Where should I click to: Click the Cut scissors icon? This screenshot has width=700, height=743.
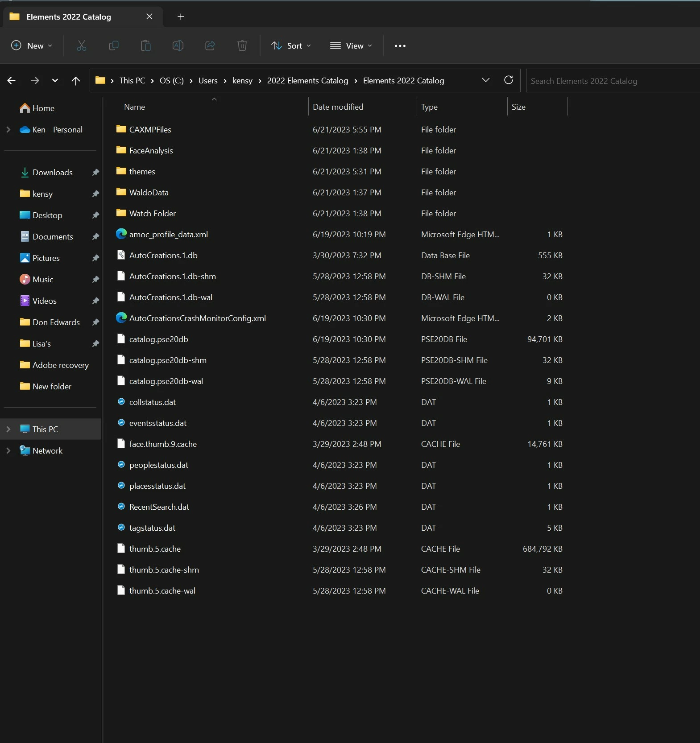82,45
